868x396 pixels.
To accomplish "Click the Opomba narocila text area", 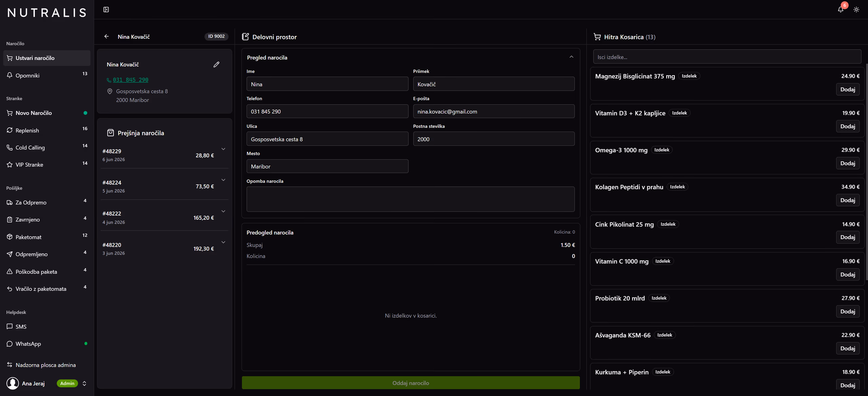I will tap(410, 199).
